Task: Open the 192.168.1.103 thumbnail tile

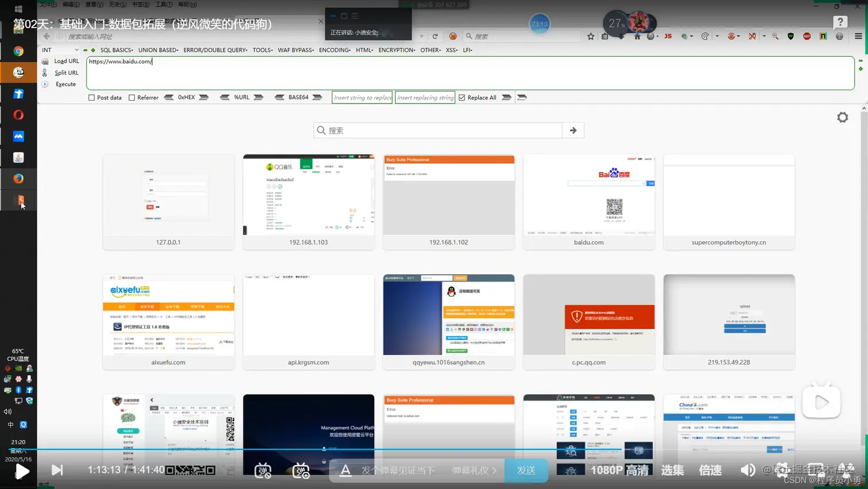Action: point(309,202)
